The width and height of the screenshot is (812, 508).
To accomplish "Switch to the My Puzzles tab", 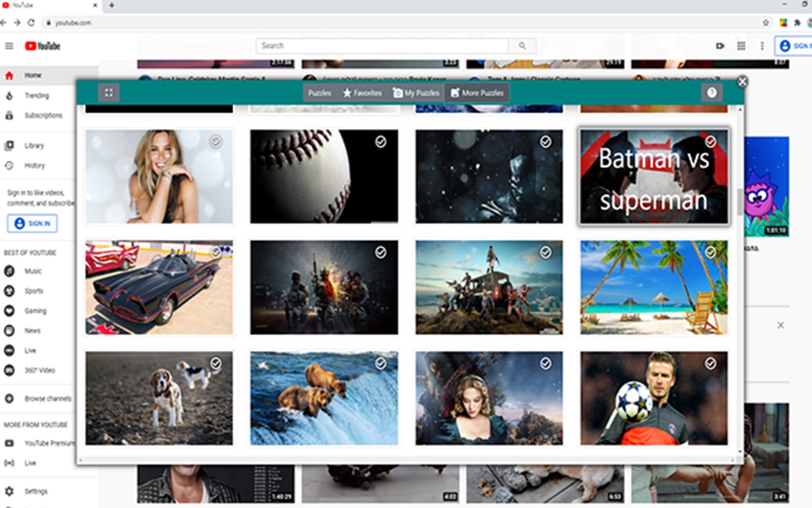I will point(416,93).
